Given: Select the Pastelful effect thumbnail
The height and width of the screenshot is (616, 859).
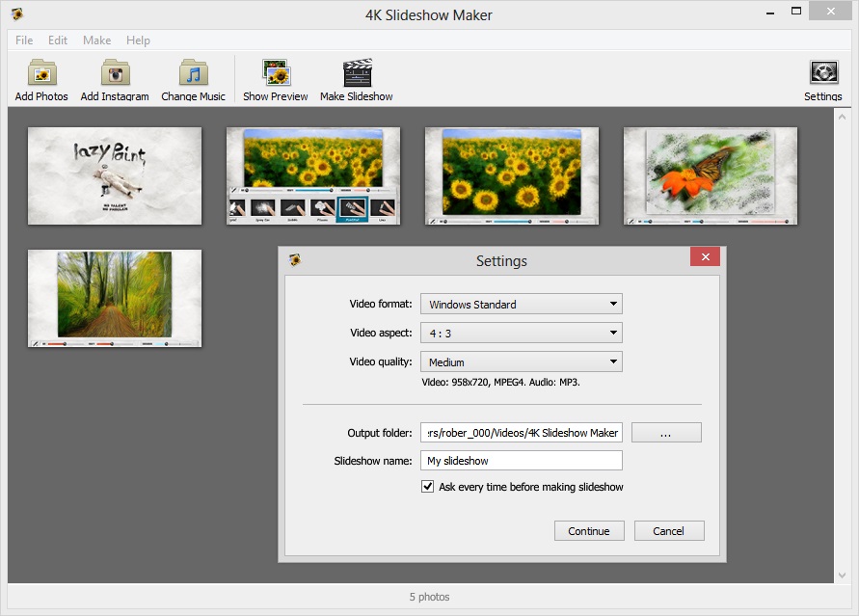Looking at the screenshot, I should [x=353, y=208].
